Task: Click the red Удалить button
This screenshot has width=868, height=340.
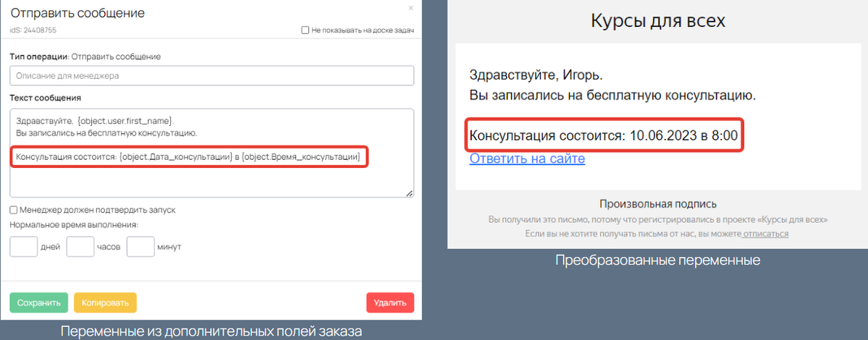Action: point(390,303)
